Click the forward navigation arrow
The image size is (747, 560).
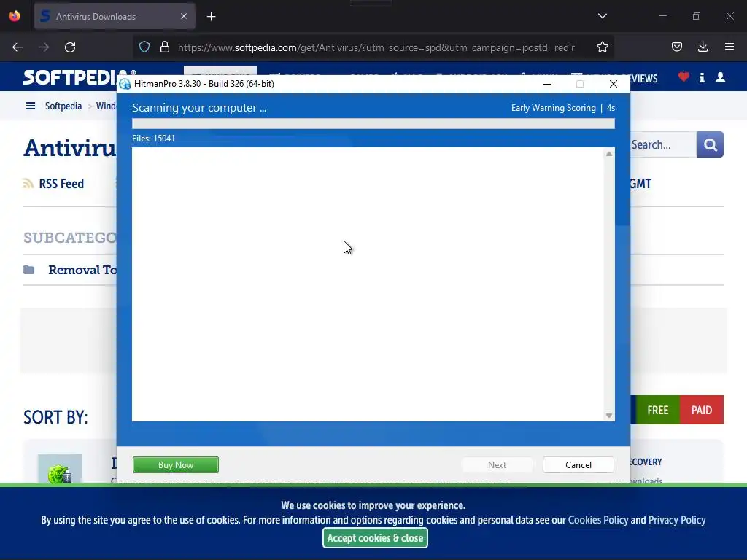(44, 47)
